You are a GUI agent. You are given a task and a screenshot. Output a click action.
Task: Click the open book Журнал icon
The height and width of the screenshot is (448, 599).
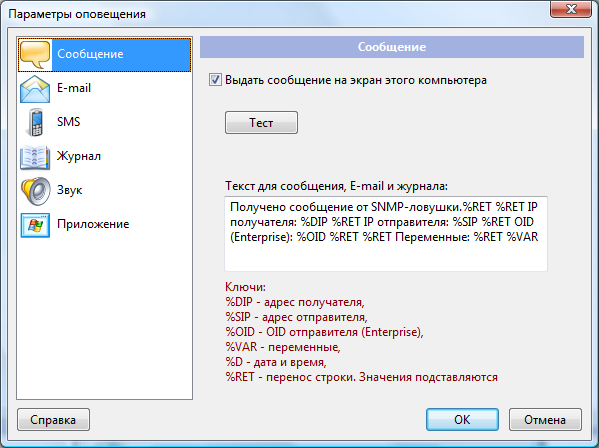point(35,157)
